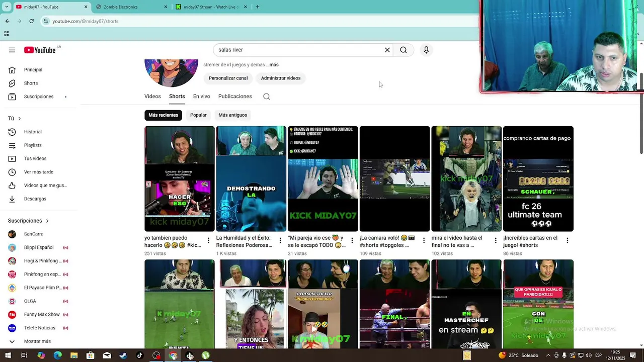Open options menu for 'yo tambien puedo hacerlo' short
This screenshot has height=362, width=644.
coord(208,241)
